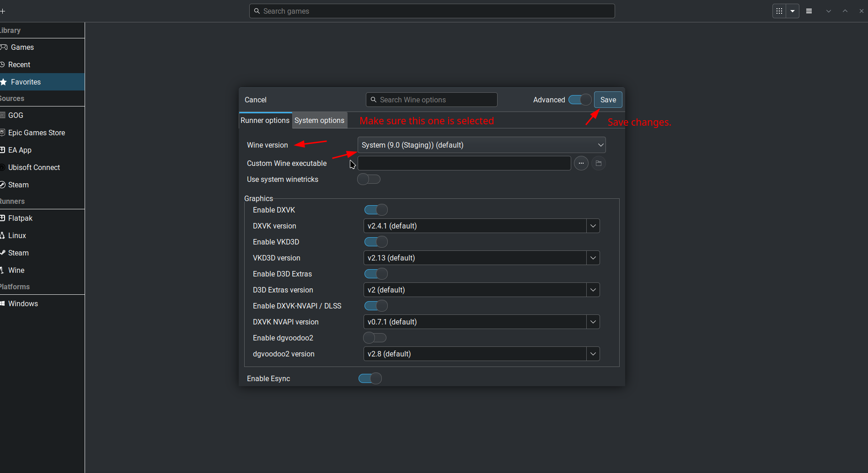868x473 pixels.
Task: Expand the DXVK version selector
Action: [593, 225]
